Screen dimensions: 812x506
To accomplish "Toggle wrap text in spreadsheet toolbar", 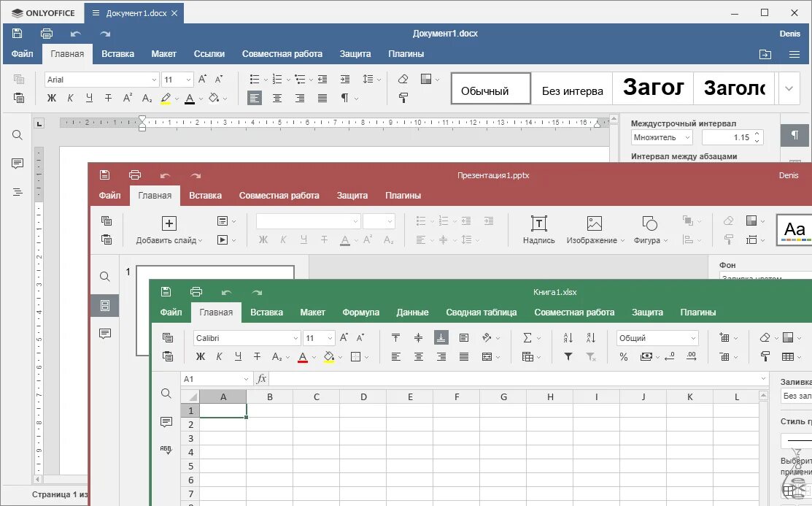I will tap(463, 338).
